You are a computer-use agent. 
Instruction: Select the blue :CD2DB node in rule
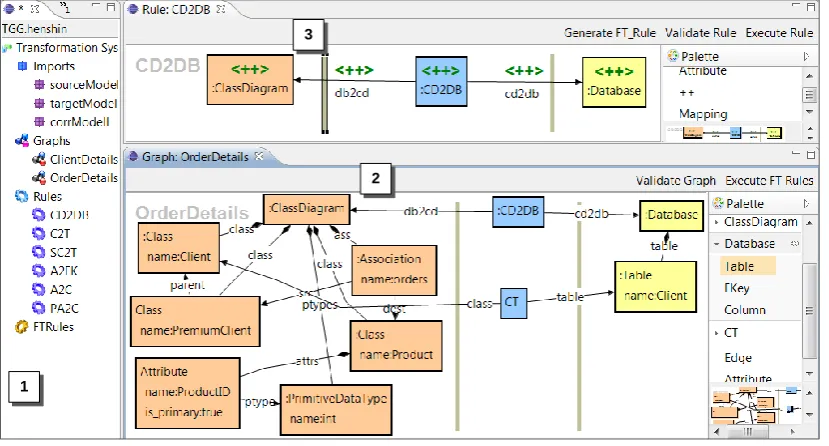(441, 81)
